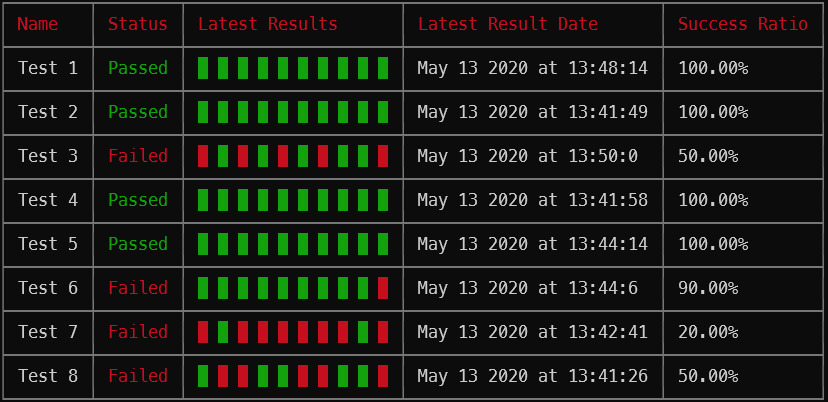Viewport: 828px width, 402px height.
Task: Click the 13:44:14 date of Test 5
Action: point(608,244)
